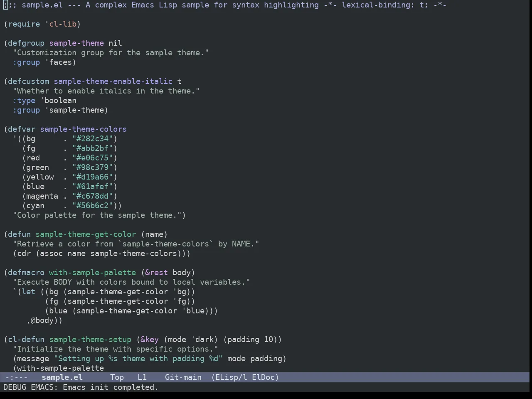Click the Top position indicator in mode line
This screenshot has height=399, width=532.
117,377
